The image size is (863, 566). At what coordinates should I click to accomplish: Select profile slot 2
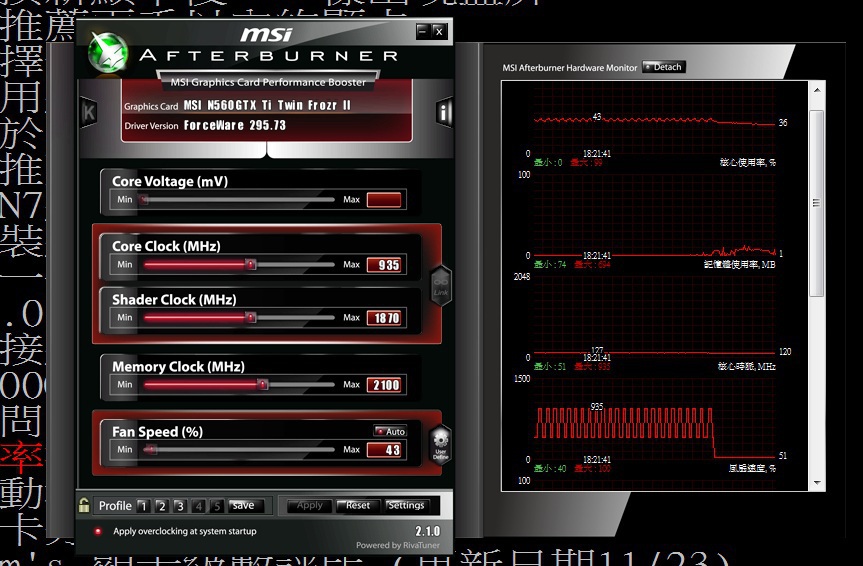click(x=161, y=506)
